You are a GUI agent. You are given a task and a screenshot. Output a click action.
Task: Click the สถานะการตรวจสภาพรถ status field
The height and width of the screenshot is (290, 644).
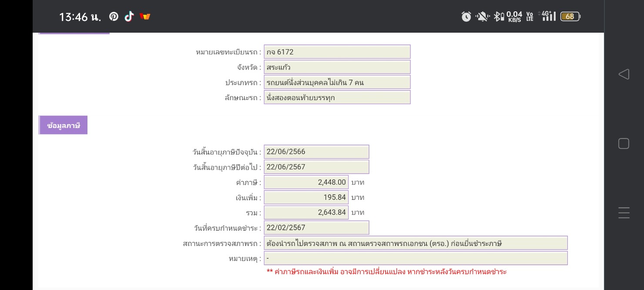coord(416,243)
